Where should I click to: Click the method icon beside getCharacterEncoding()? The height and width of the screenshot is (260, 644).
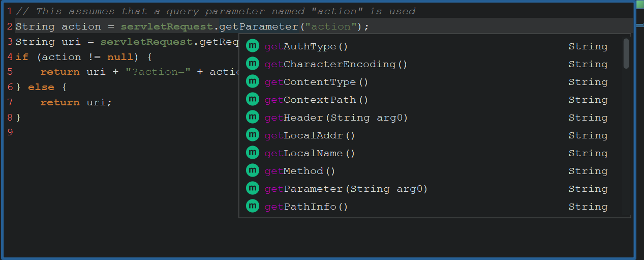point(253,64)
